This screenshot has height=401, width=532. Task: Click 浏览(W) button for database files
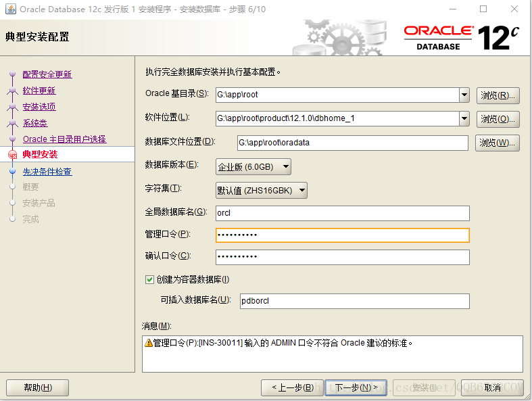(497, 143)
